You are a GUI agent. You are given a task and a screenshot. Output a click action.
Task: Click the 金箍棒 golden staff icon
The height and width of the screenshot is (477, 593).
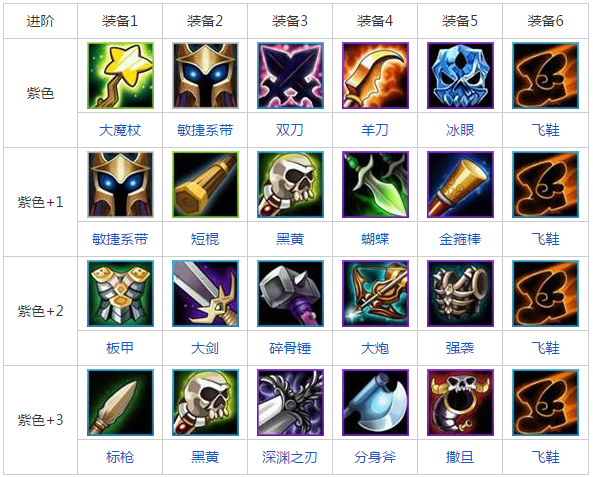click(x=460, y=185)
